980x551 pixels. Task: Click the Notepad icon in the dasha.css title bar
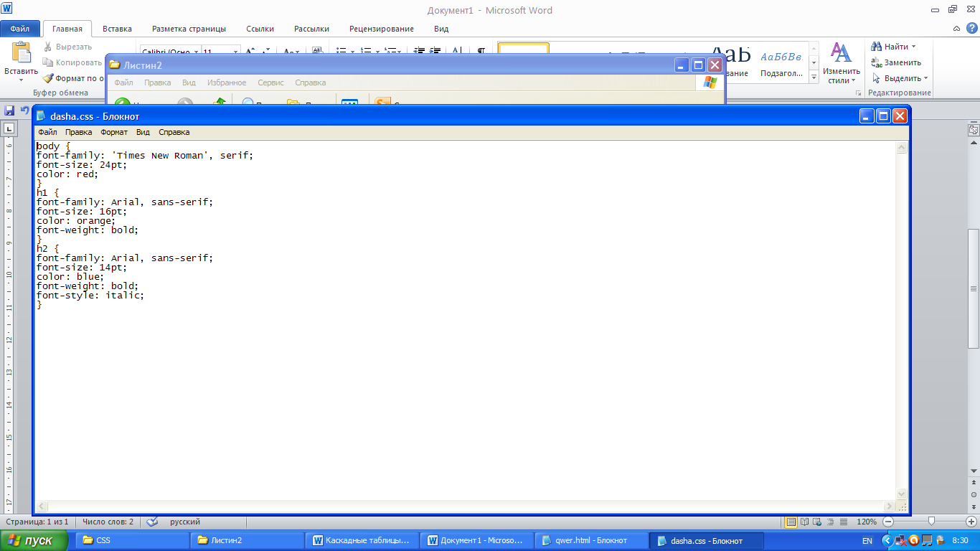pyautogui.click(x=42, y=116)
